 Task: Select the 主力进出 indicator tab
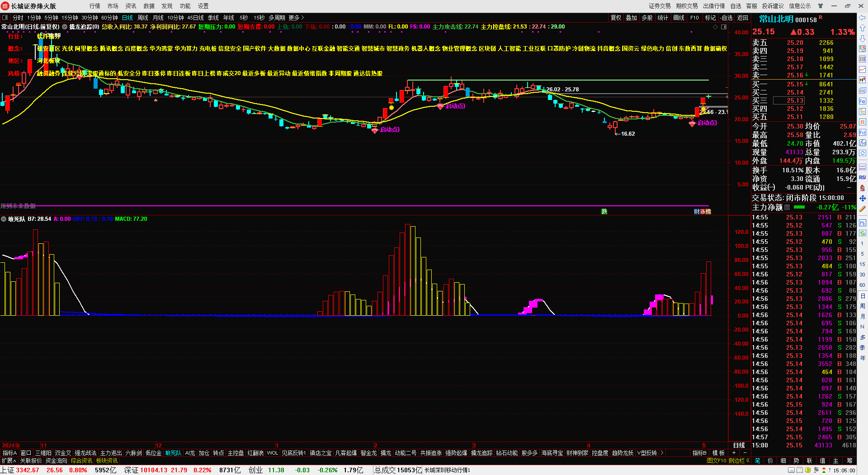coord(111,453)
